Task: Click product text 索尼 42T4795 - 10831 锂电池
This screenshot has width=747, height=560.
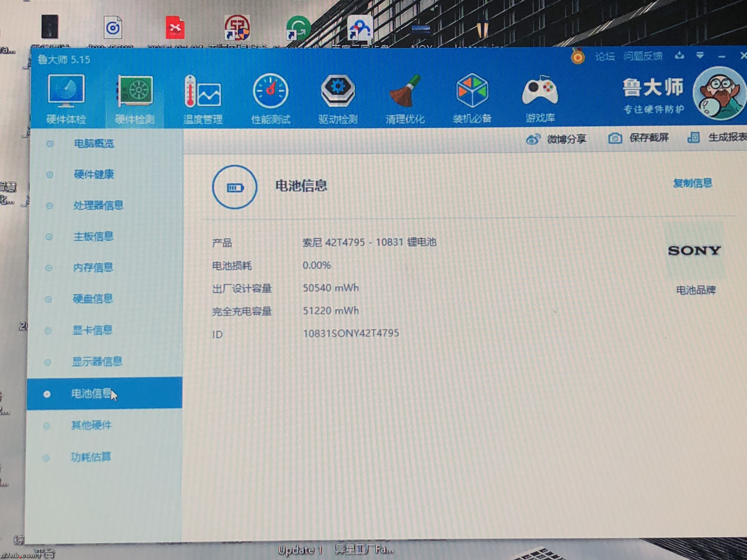Action: 369,242
